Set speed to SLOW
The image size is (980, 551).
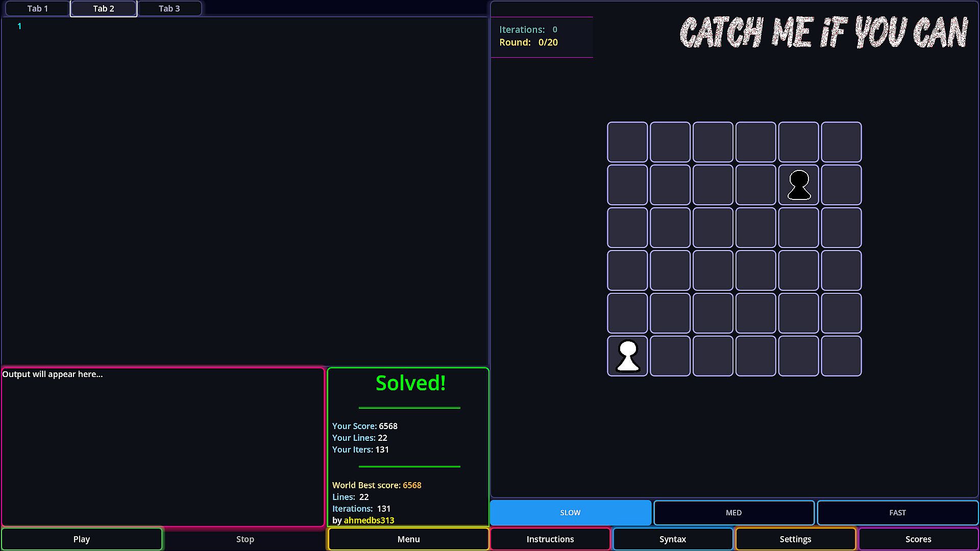(x=570, y=513)
